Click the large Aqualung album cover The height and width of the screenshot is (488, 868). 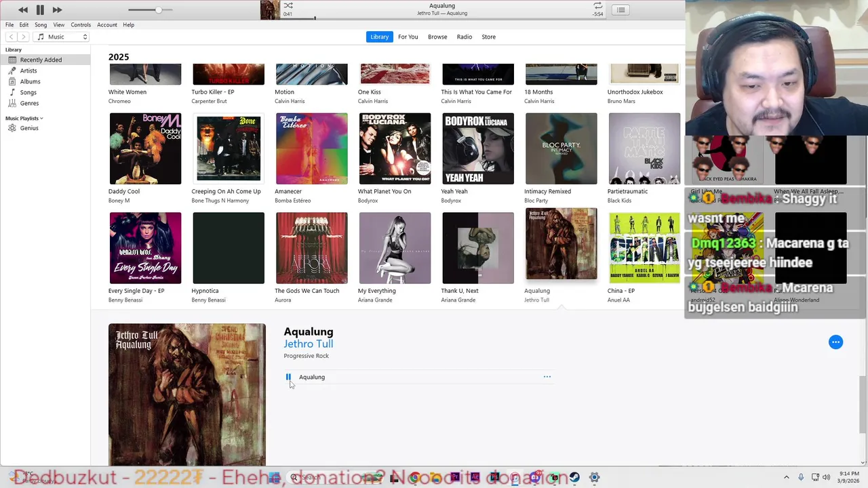(x=187, y=394)
